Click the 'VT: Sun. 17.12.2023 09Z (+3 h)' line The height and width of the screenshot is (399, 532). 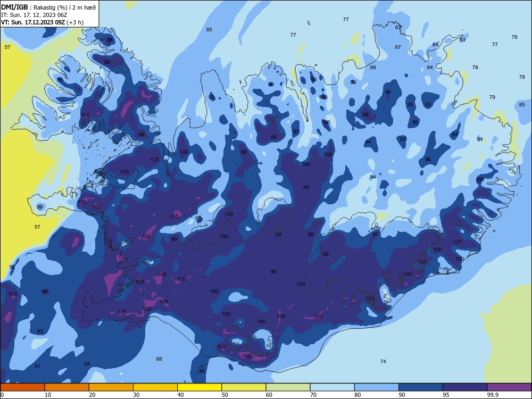[42, 22]
